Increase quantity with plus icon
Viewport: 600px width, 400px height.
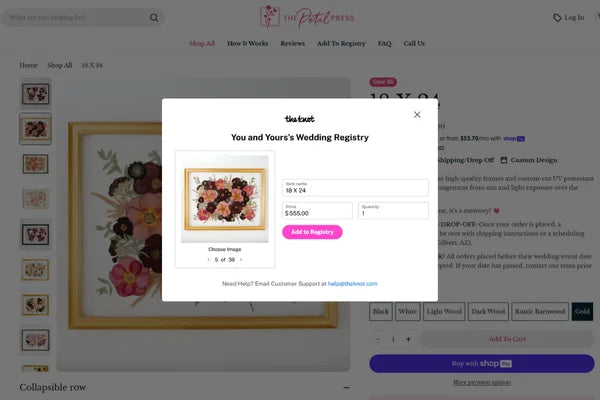408,339
